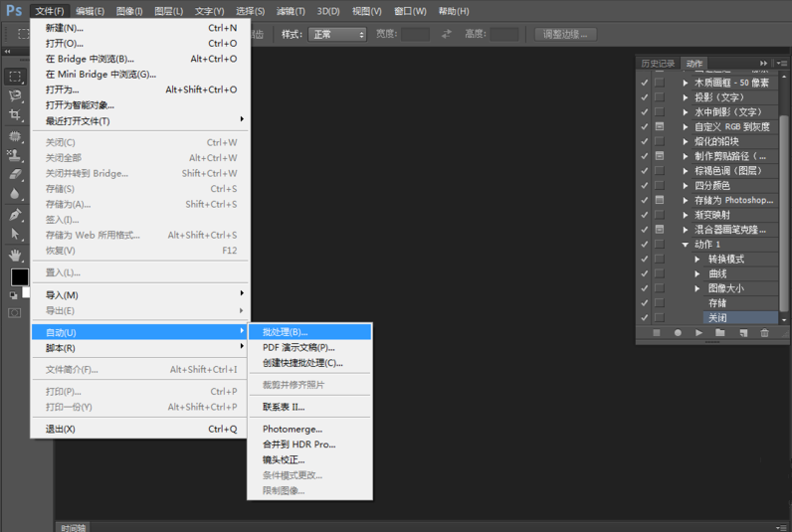Click the black foreground color swatch
This screenshot has height=532, width=792.
tap(19, 276)
